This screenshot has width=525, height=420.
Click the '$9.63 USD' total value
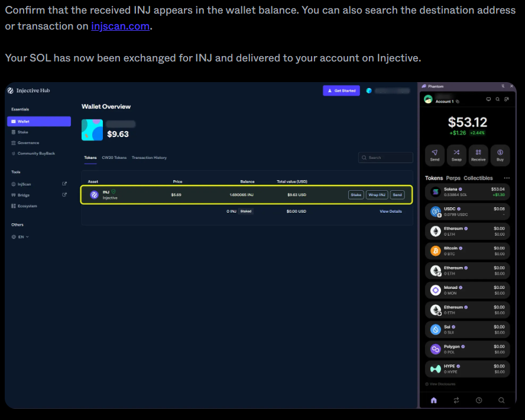pos(297,195)
